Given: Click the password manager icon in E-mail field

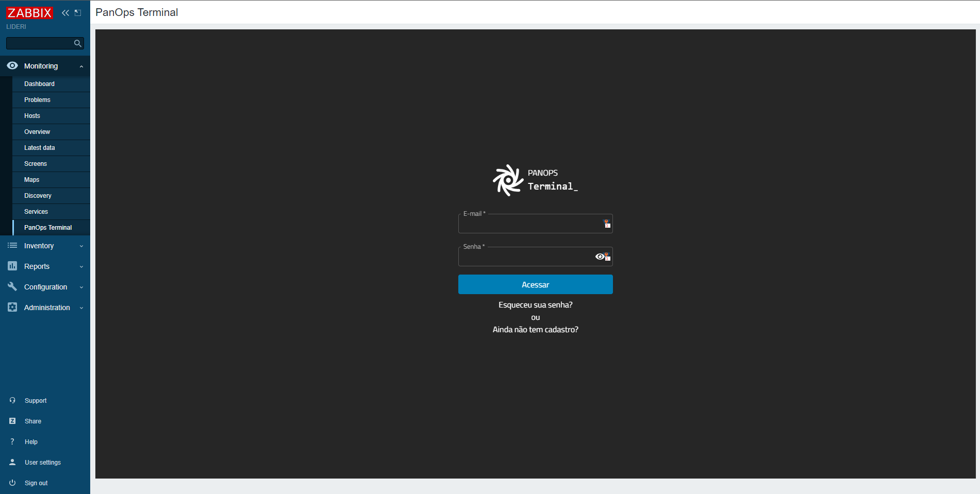Looking at the screenshot, I should [x=607, y=224].
